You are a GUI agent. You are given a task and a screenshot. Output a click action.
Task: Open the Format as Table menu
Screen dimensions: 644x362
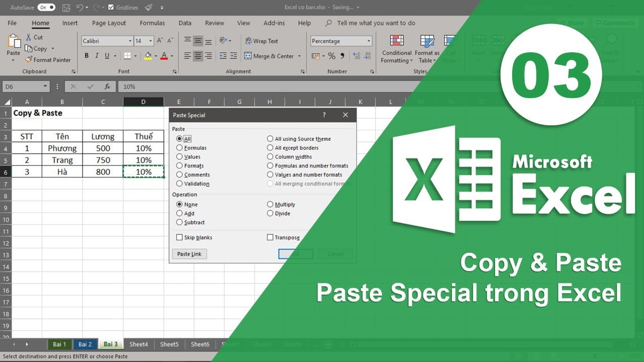pos(427,49)
